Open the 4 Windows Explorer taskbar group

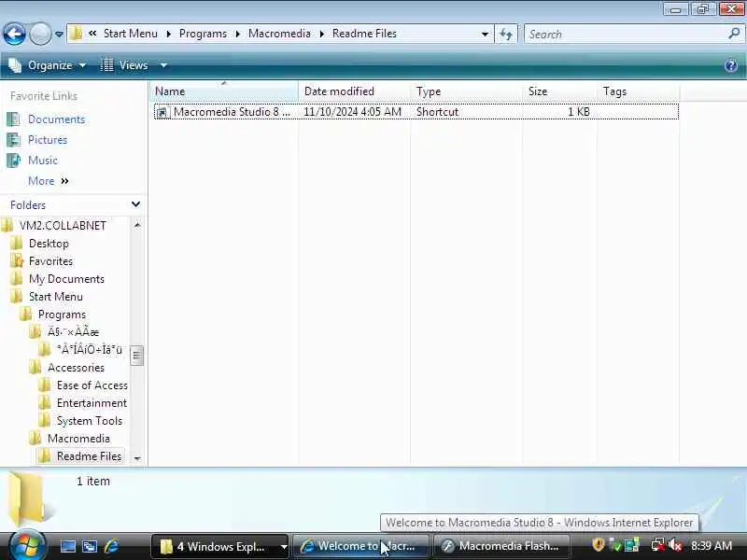coord(219,546)
